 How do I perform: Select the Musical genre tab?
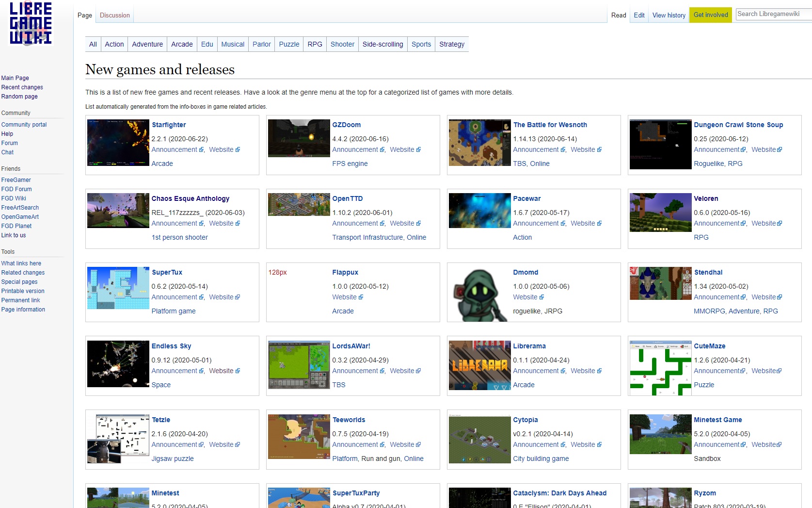pyautogui.click(x=233, y=44)
